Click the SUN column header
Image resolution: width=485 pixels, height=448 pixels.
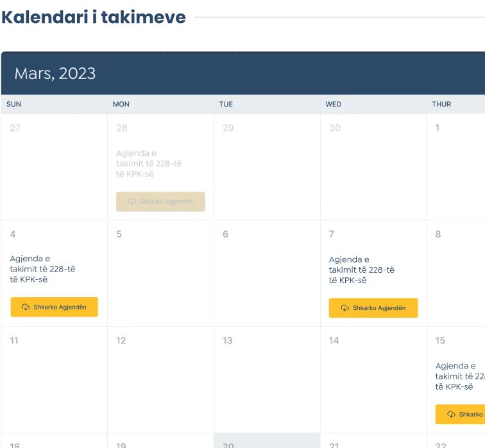point(13,104)
